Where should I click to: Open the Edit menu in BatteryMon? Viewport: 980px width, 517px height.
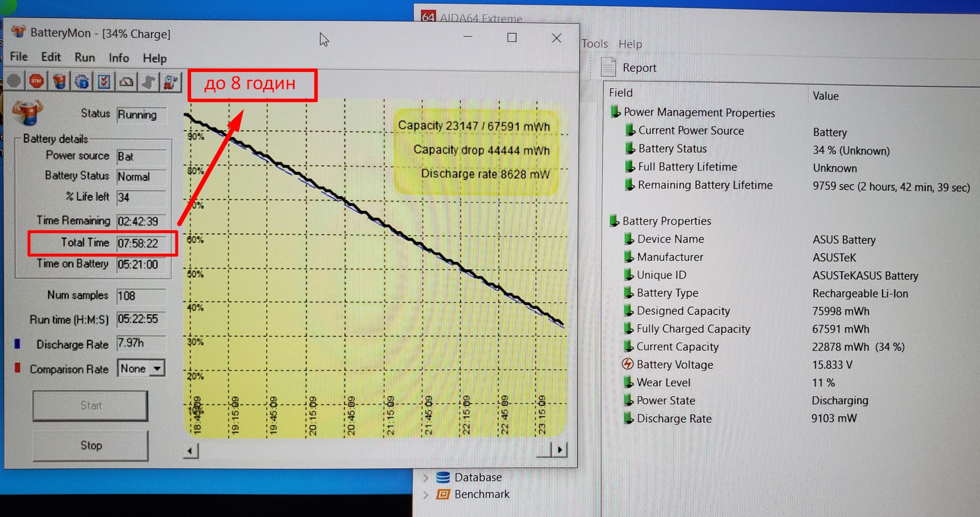(x=51, y=57)
